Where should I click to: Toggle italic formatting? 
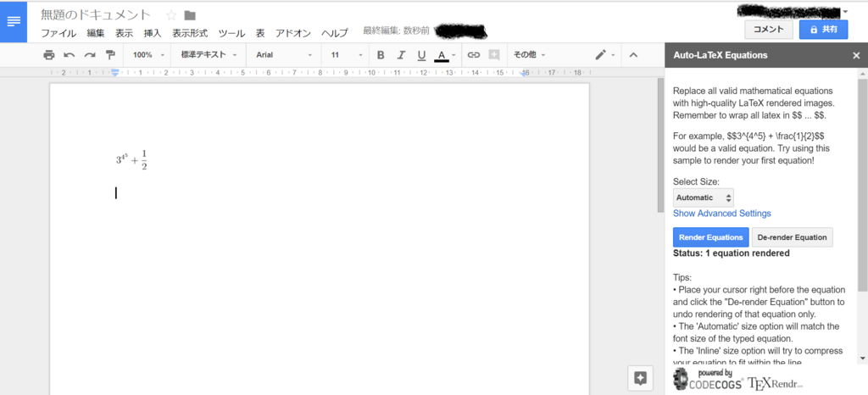pos(401,55)
